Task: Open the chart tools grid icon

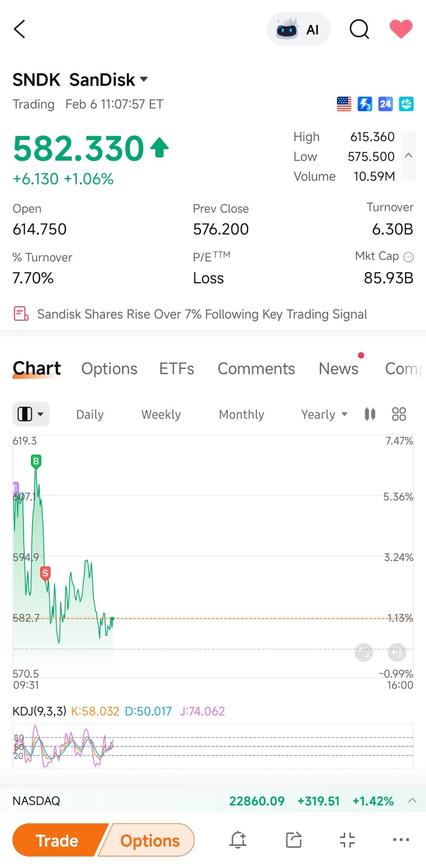Action: [x=399, y=414]
